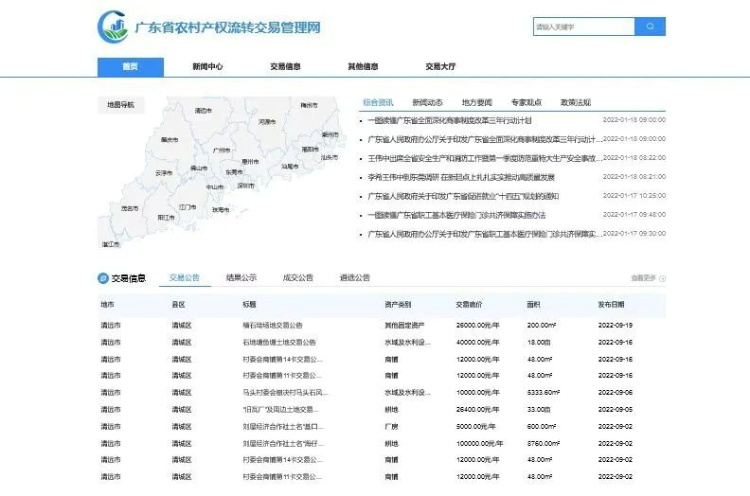This screenshot has height=496, width=750.
Task: Go to 交易信息 in the navigation bar
Action: [x=286, y=67]
